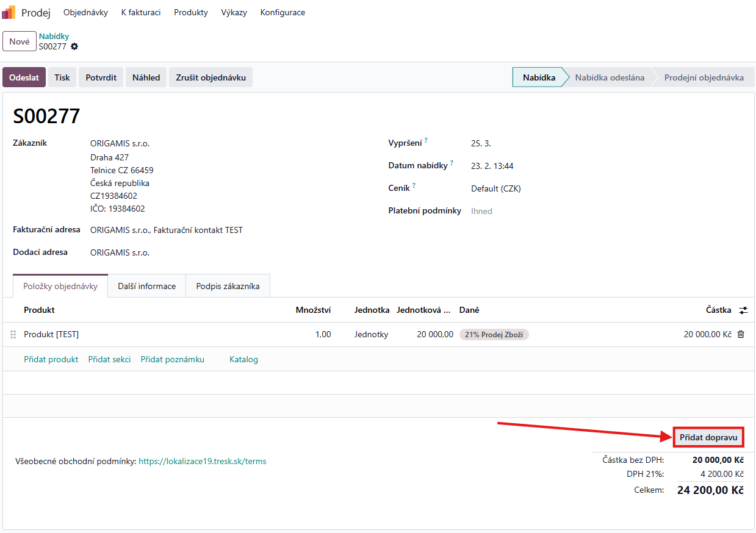Open the Platební podmínky field showing Ihned
This screenshot has height=533, width=756.
point(481,211)
